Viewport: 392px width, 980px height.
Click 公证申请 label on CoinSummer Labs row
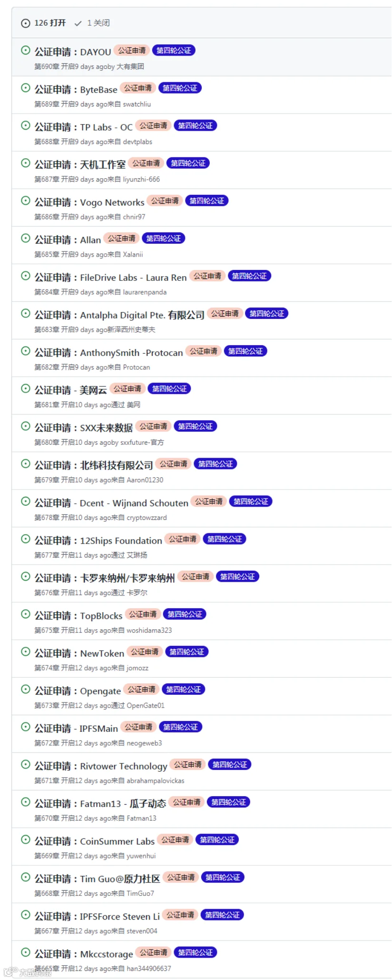coord(175,839)
